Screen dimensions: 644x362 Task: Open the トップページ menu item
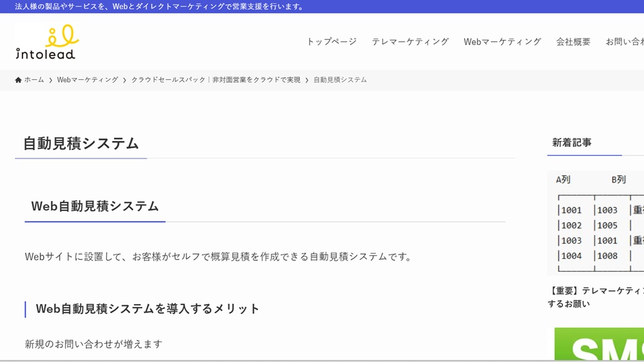(331, 42)
